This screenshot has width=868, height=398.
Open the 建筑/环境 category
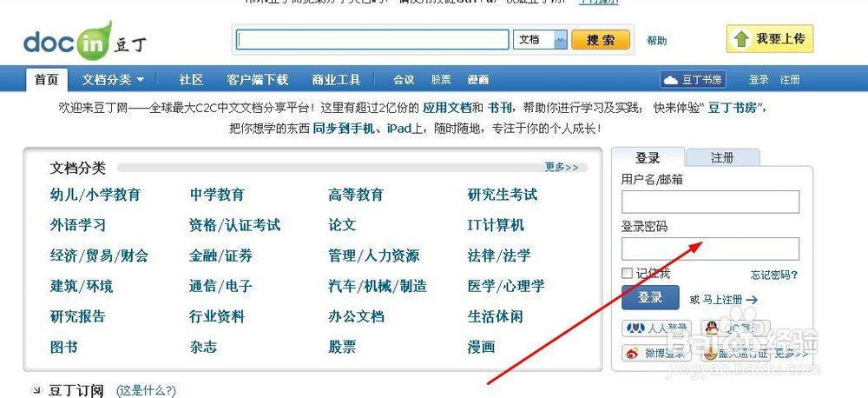[x=82, y=286]
